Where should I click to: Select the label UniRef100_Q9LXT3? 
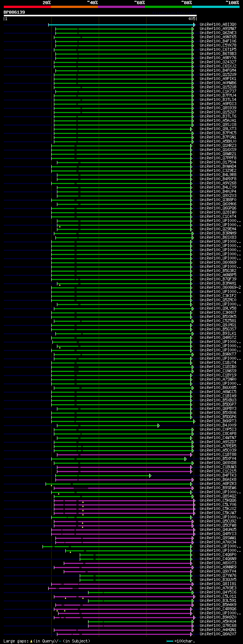218,129
